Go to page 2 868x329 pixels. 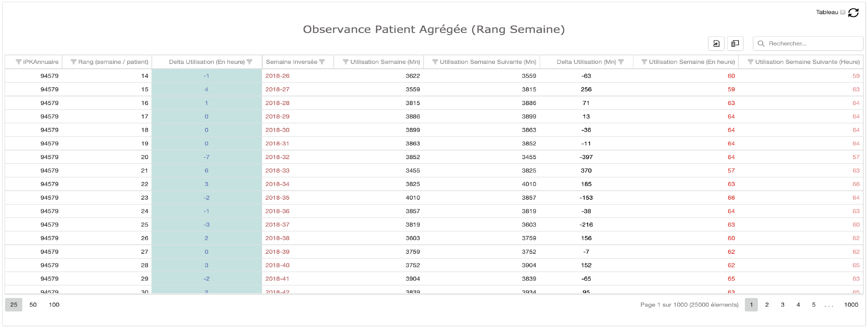(x=766, y=305)
